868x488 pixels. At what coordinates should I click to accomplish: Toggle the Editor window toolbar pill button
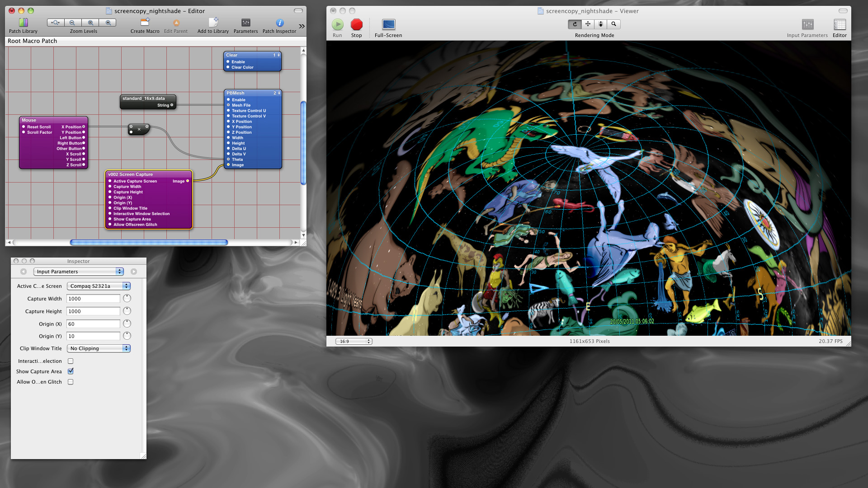point(298,11)
